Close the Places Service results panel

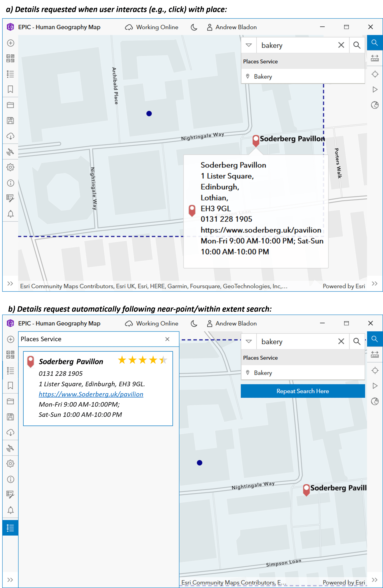167,339
